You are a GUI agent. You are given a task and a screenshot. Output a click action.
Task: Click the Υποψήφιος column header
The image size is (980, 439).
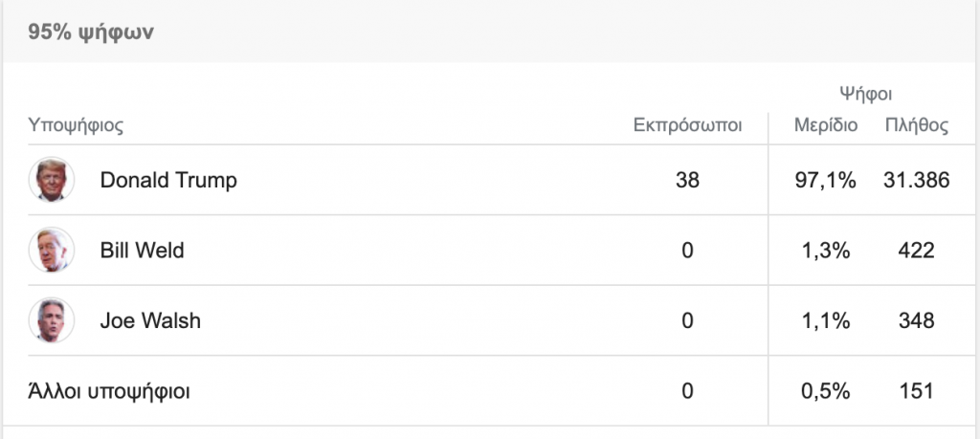77,125
